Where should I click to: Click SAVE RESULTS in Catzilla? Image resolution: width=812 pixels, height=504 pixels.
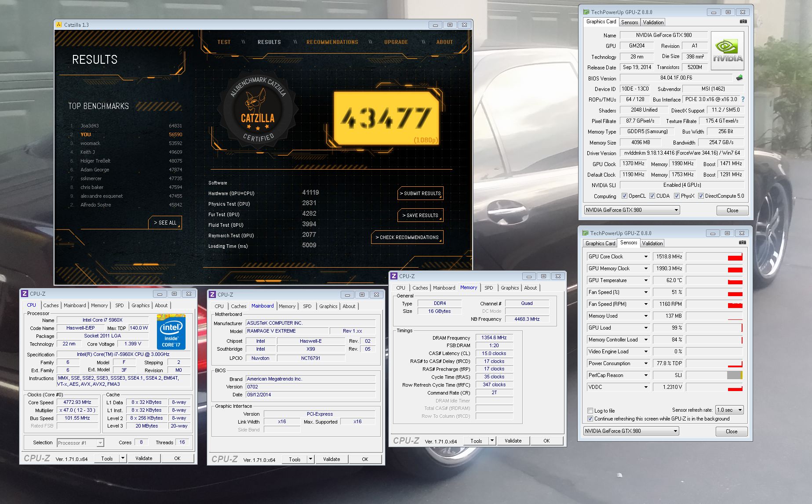[420, 215]
